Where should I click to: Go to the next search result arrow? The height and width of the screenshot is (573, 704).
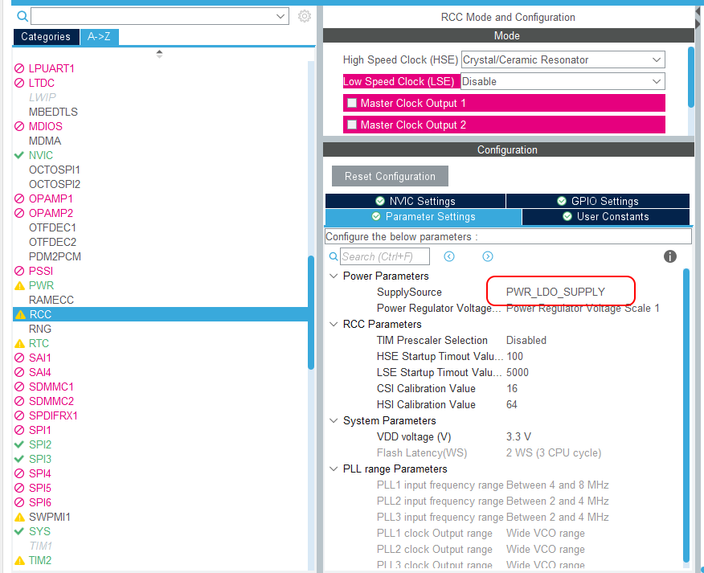(488, 256)
